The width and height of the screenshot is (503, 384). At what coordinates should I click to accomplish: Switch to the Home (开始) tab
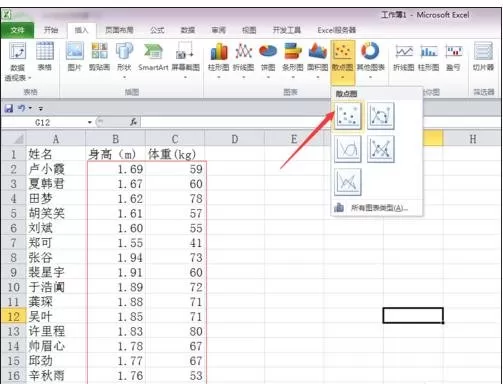coord(51,30)
